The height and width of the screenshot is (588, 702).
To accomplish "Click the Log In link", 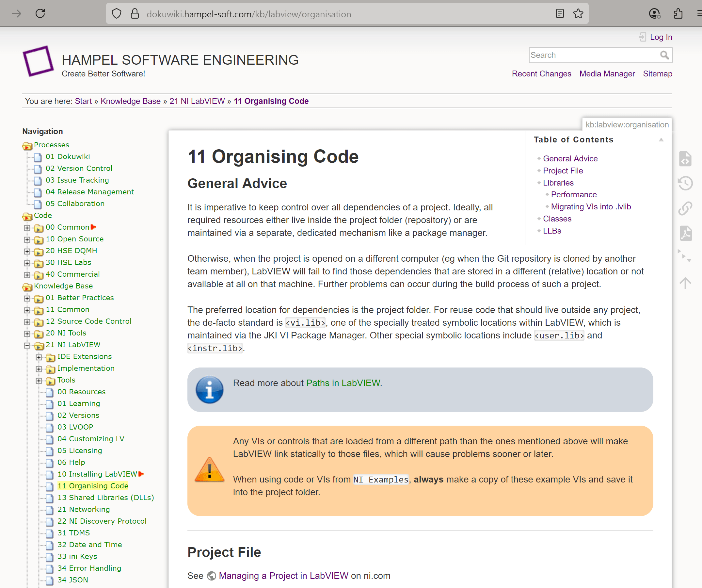I will point(661,37).
